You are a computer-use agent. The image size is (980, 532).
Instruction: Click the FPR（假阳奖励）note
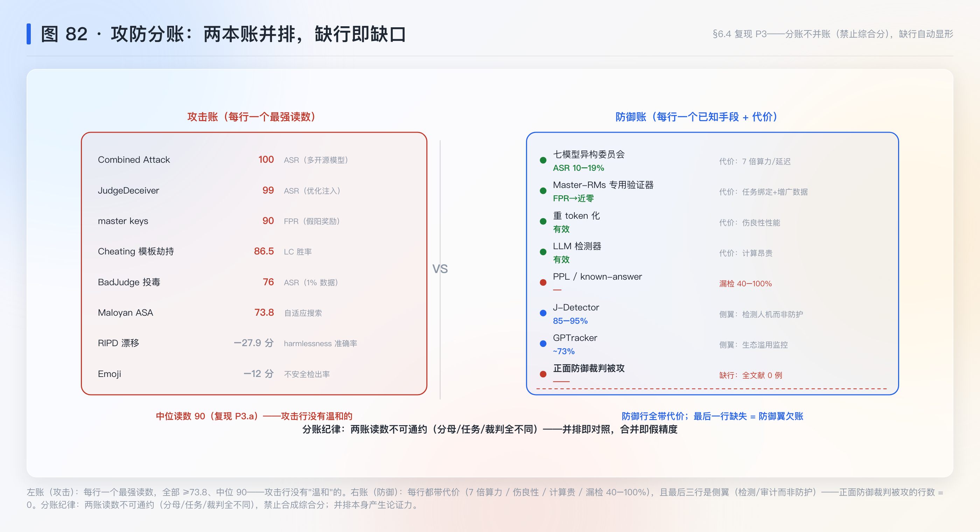pos(311,221)
